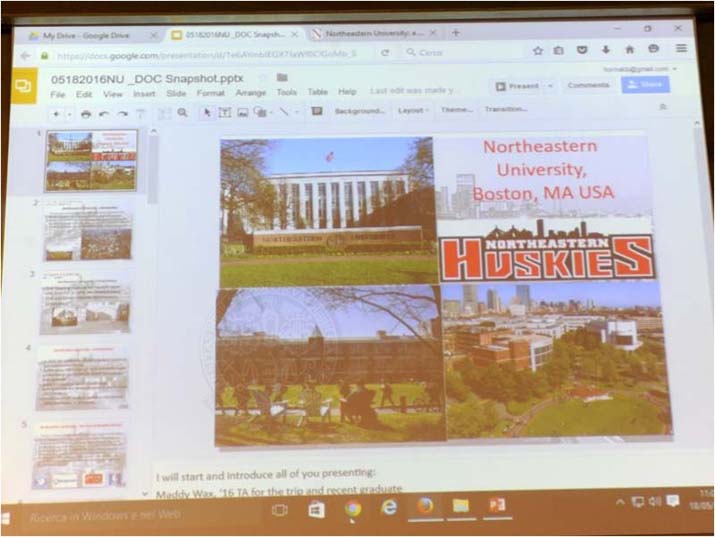Open the shape tool

tap(259, 111)
